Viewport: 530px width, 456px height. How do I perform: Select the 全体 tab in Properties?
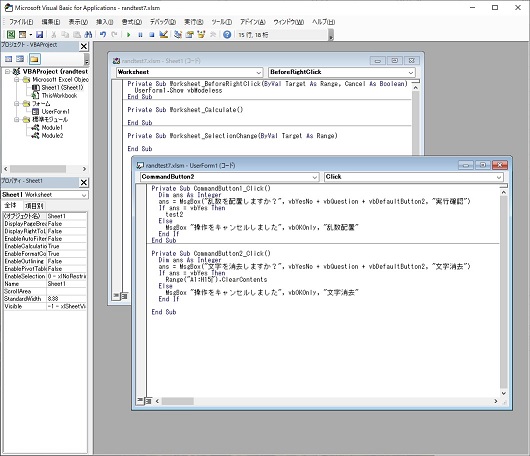click(x=10, y=205)
